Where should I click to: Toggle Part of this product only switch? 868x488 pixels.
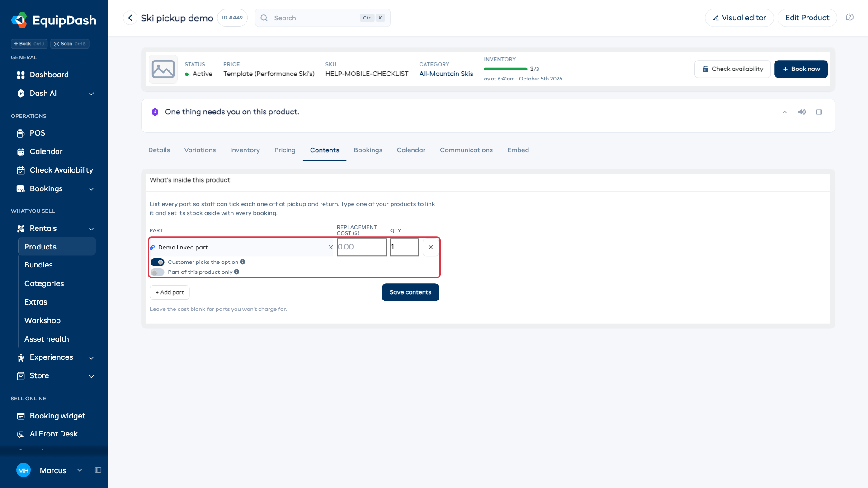[157, 272]
